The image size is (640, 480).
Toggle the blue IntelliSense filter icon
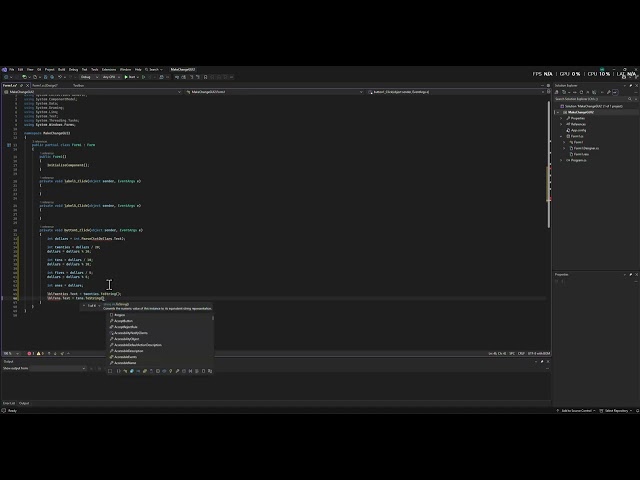point(131,371)
